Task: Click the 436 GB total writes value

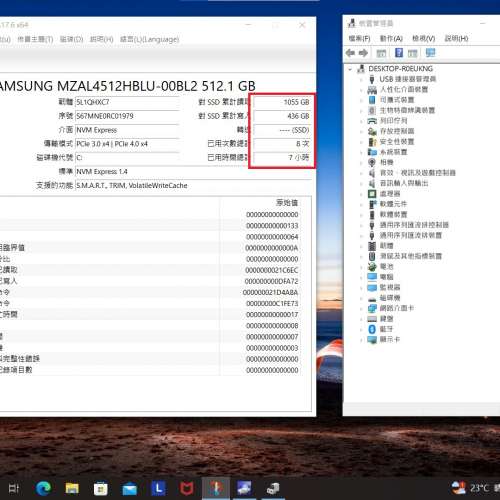Action: 282,116
